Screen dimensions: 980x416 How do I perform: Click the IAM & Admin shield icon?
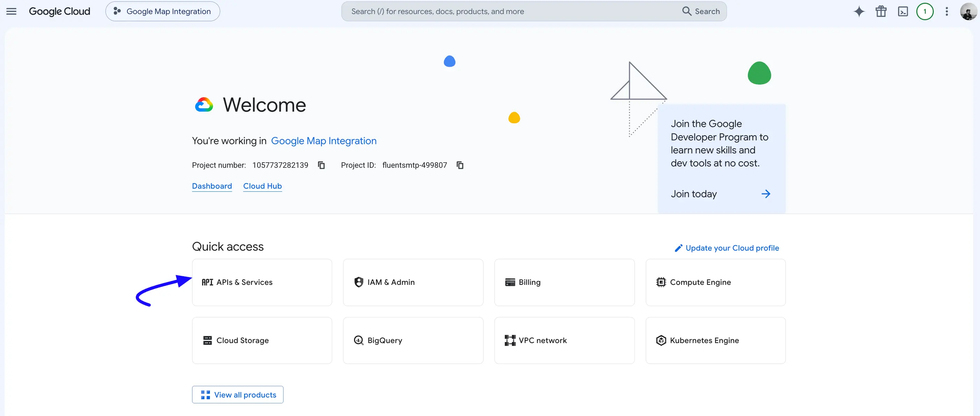point(359,282)
